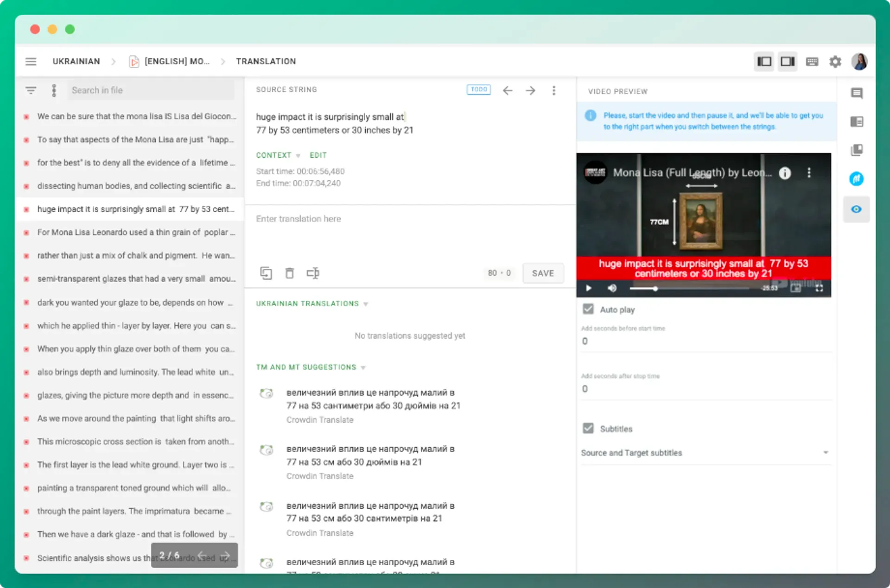Open editor settings gear icon

835,61
